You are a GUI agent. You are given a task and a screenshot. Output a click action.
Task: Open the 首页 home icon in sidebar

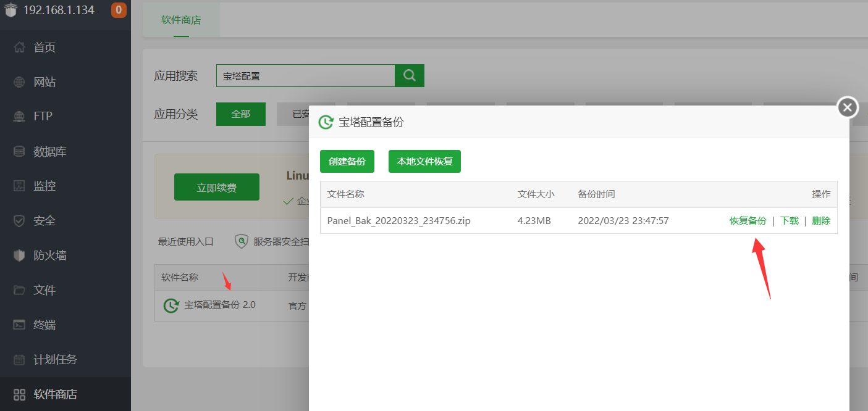tap(20, 48)
